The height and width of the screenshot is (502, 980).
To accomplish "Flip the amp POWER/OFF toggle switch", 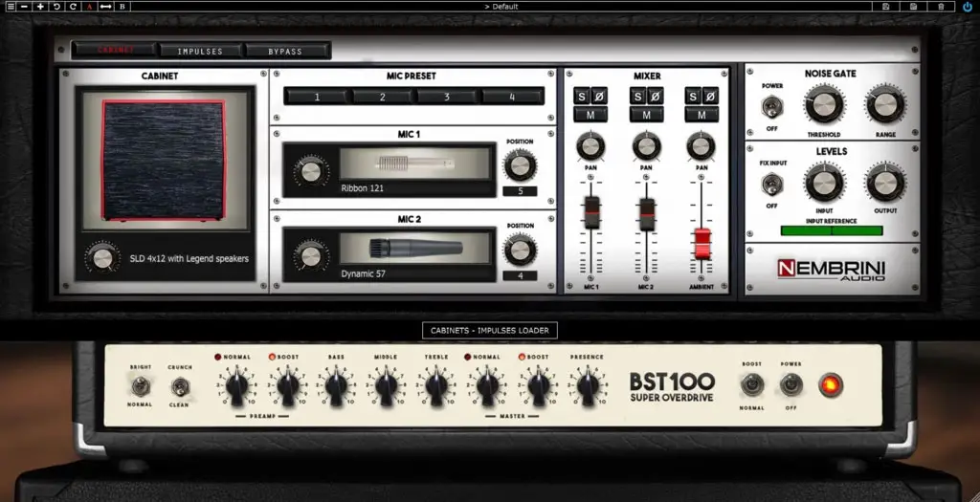I will 791,384.
